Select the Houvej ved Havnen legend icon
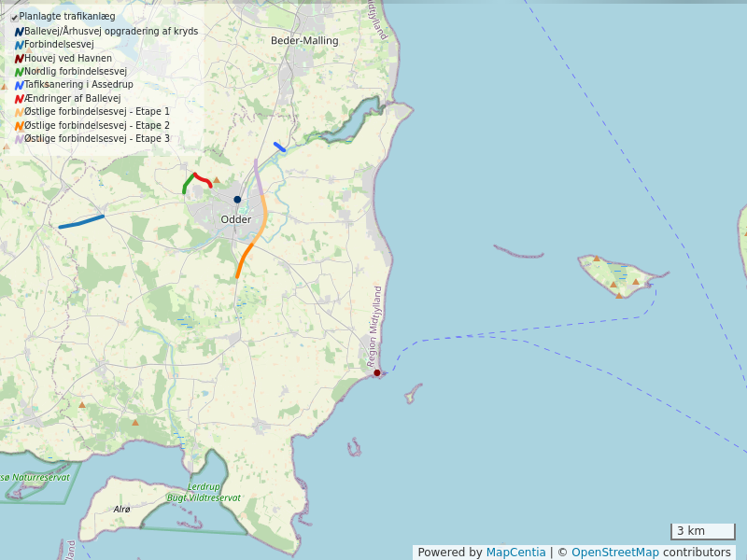Image resolution: width=747 pixels, height=560 pixels. [x=19, y=58]
